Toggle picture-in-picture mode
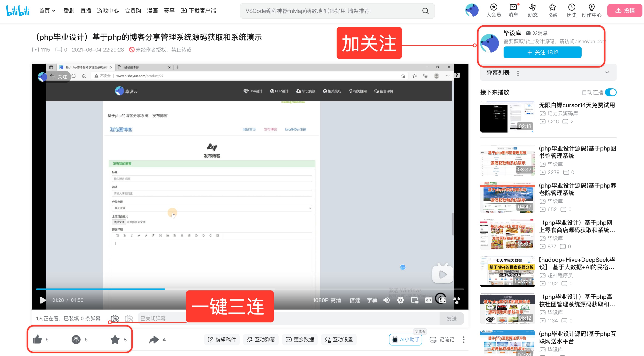The image size is (644, 356). [414, 300]
